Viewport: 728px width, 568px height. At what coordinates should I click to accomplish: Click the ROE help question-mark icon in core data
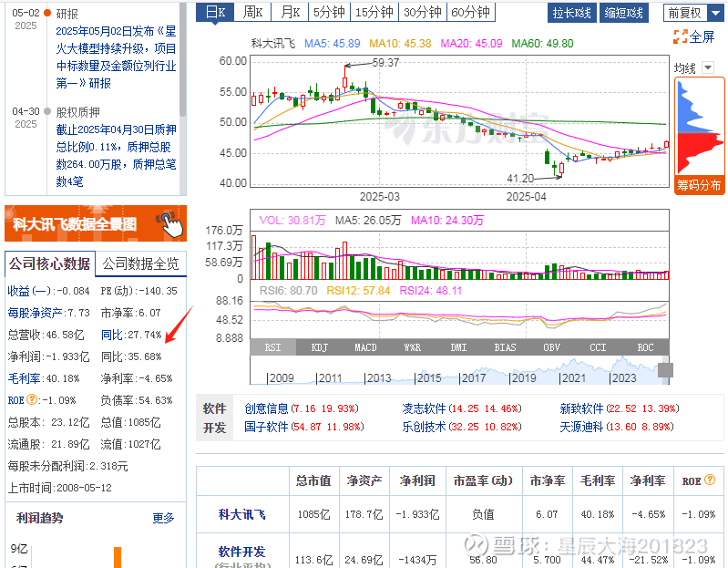(32, 399)
